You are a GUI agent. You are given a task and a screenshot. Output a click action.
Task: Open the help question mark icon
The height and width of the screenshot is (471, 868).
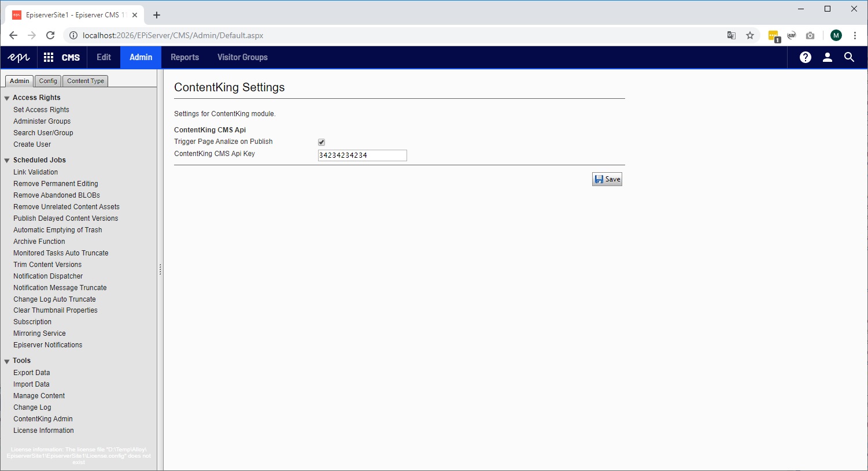tap(806, 57)
